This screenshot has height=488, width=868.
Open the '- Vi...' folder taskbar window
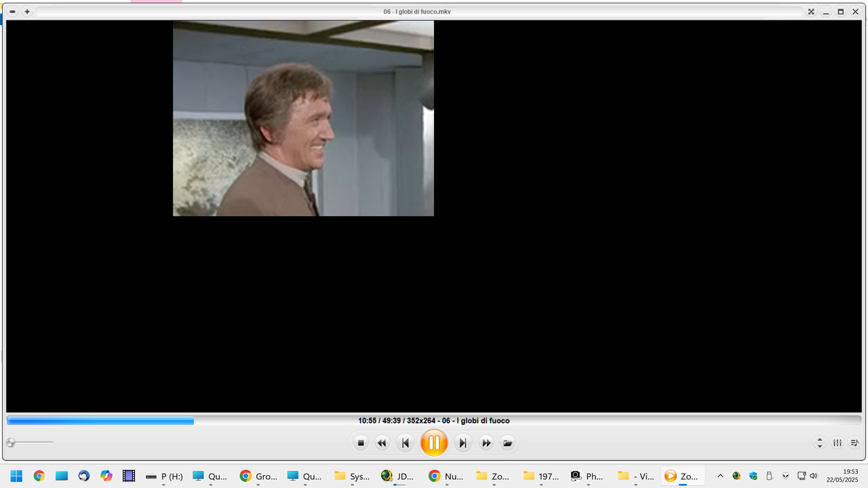pyautogui.click(x=635, y=476)
